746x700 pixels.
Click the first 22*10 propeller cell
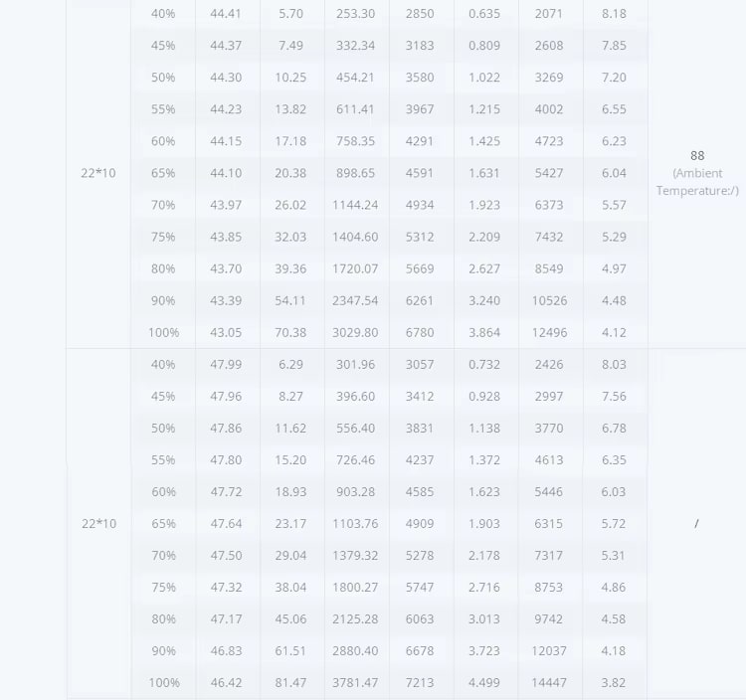(x=98, y=173)
